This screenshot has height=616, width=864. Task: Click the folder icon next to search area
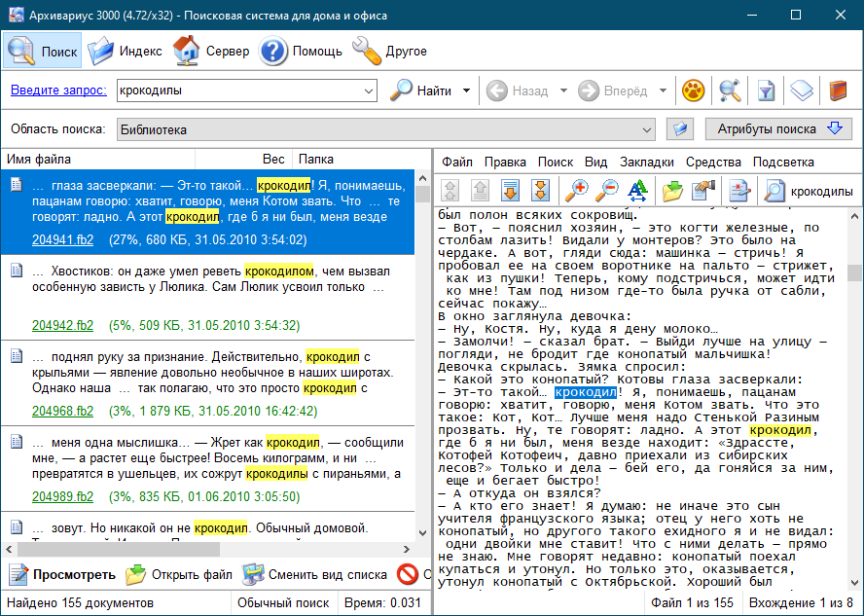click(x=679, y=129)
